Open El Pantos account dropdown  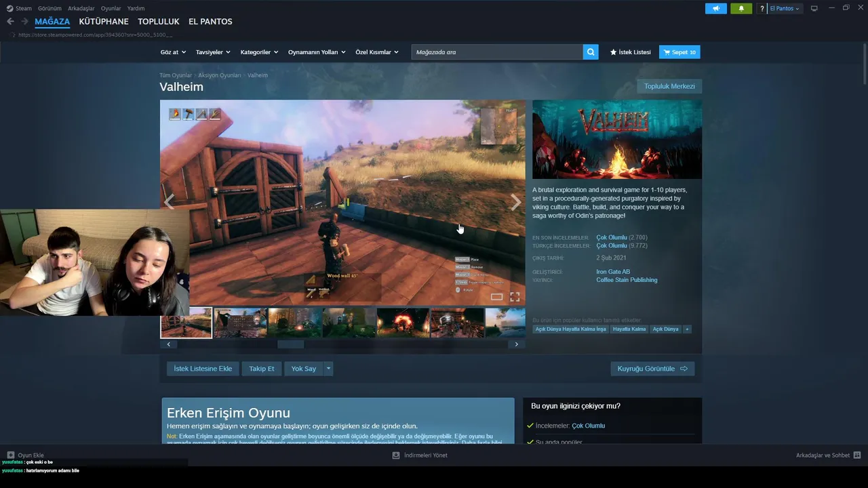(x=785, y=9)
